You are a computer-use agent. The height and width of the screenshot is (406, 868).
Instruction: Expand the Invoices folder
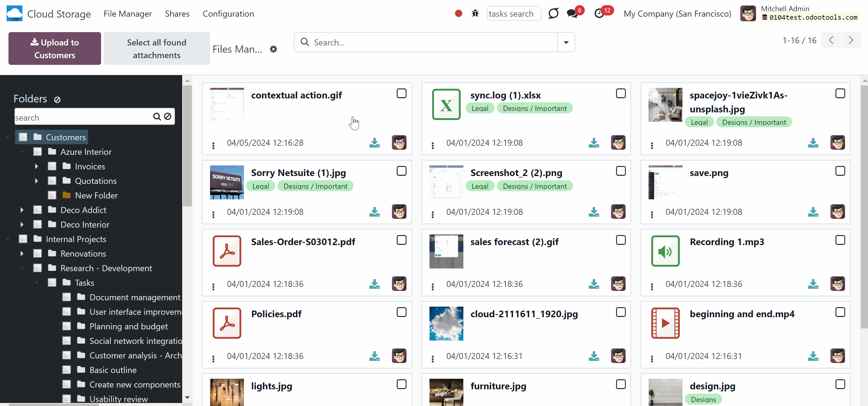click(x=36, y=166)
